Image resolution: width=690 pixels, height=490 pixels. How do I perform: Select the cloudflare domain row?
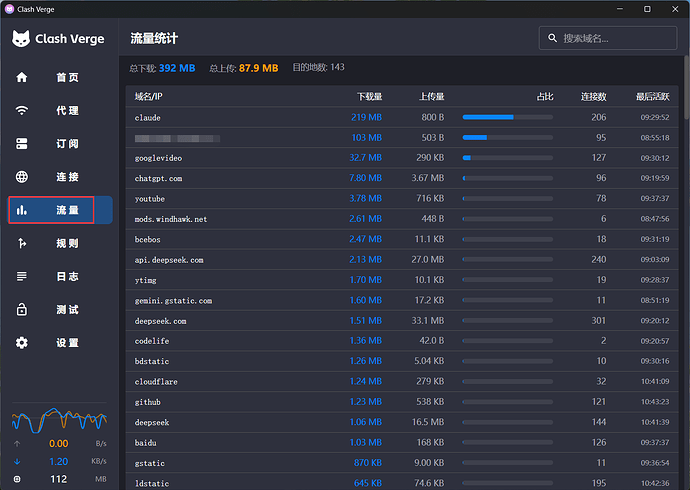tap(402, 381)
